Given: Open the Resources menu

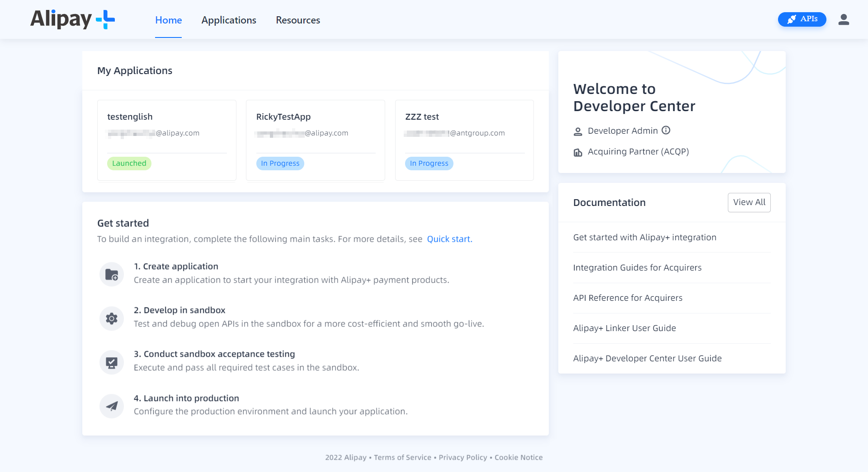Looking at the screenshot, I should click(x=297, y=20).
